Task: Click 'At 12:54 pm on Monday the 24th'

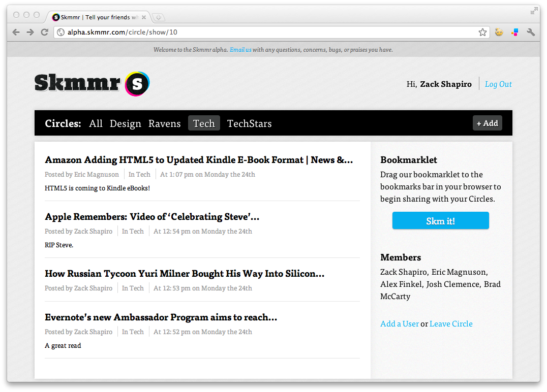Action: tap(203, 232)
